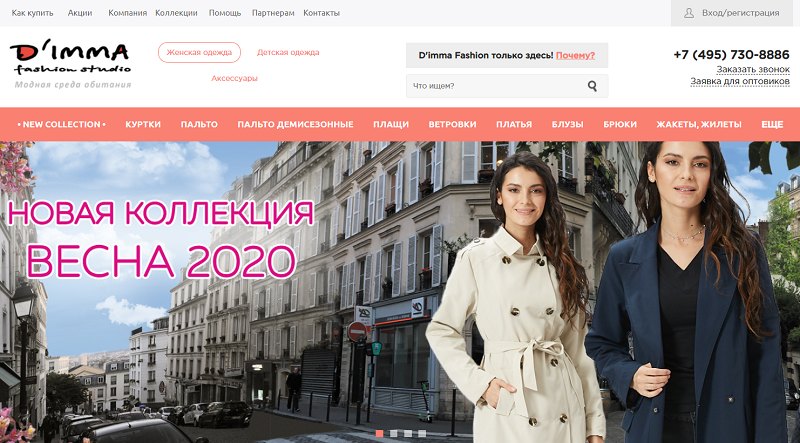Switch to the Детская одежда tab
The image size is (800, 443).
(x=288, y=52)
